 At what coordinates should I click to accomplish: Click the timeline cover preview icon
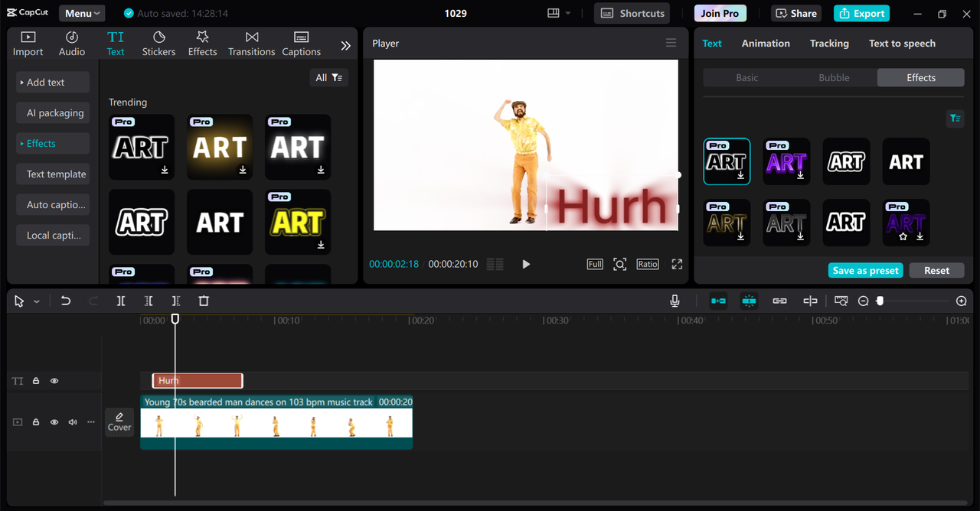tap(841, 301)
